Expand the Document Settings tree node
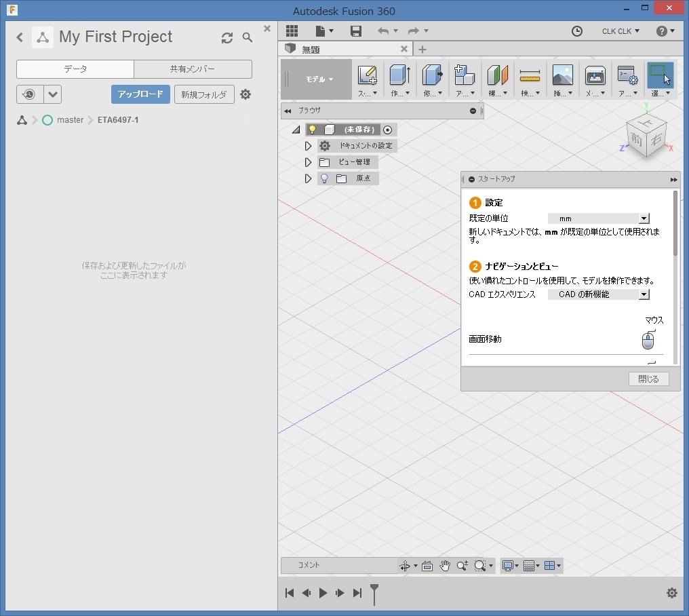This screenshot has height=616, width=689. tap(308, 146)
